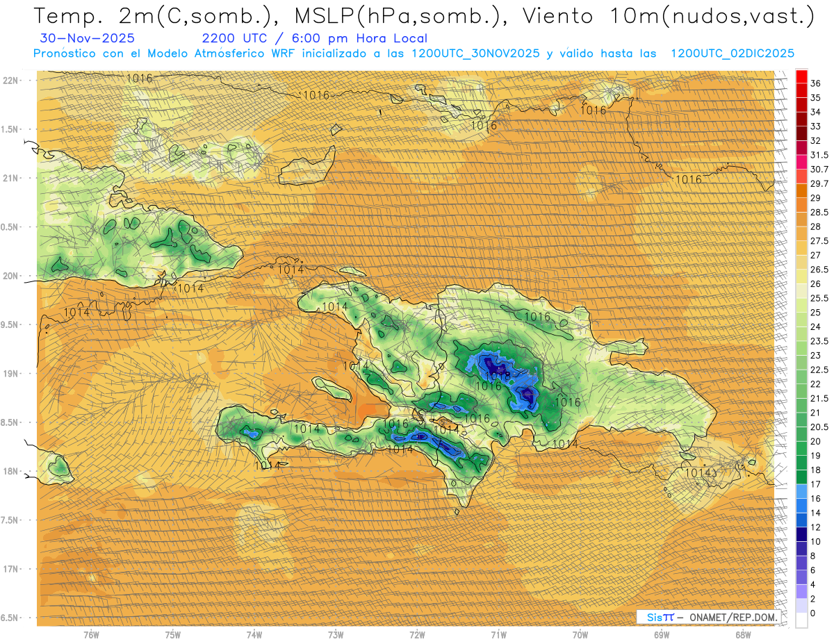Select the dark navy swatch between 12 and 10

801,534
